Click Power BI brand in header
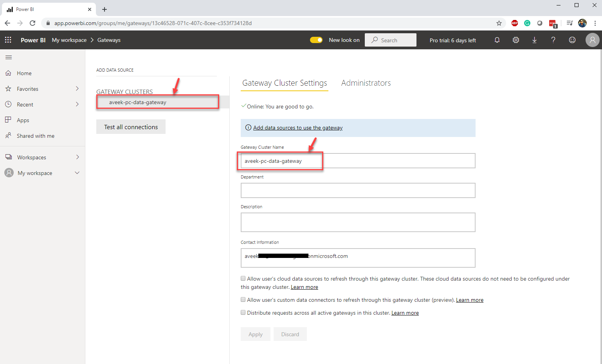The height and width of the screenshot is (364, 602). coord(33,40)
